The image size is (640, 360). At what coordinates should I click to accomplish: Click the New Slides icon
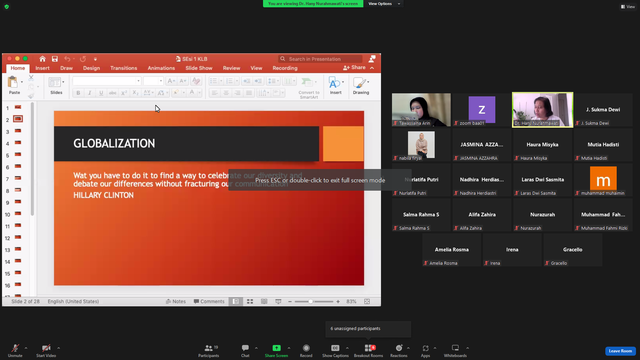pyautogui.click(x=55, y=82)
